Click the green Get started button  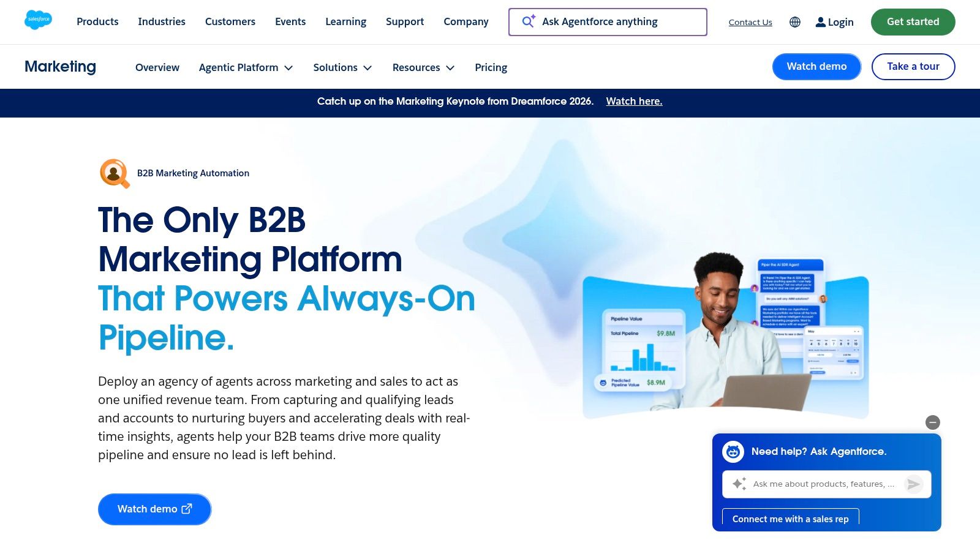913,22
